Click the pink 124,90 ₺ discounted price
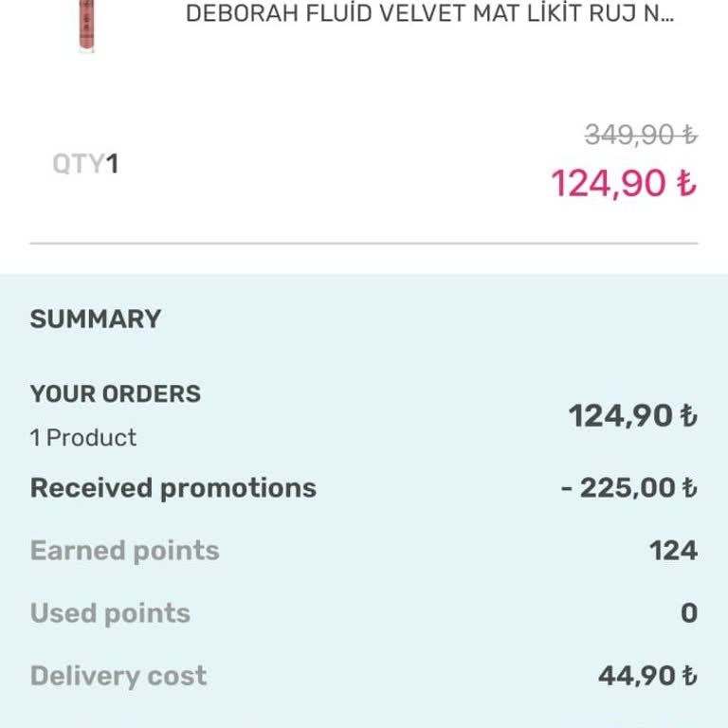This screenshot has height=728, width=728. (623, 183)
